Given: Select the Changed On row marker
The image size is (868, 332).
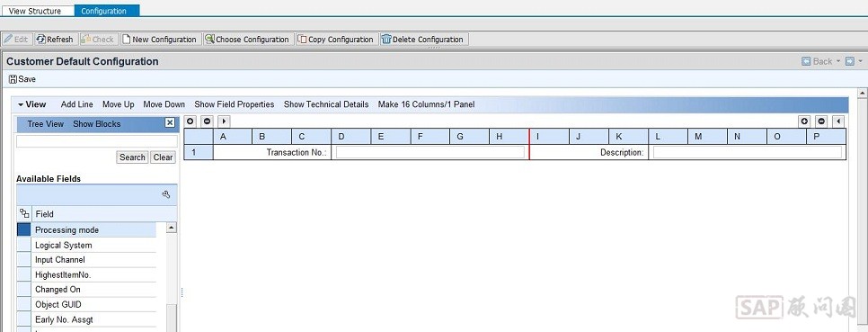Looking at the screenshot, I should click(x=23, y=290).
